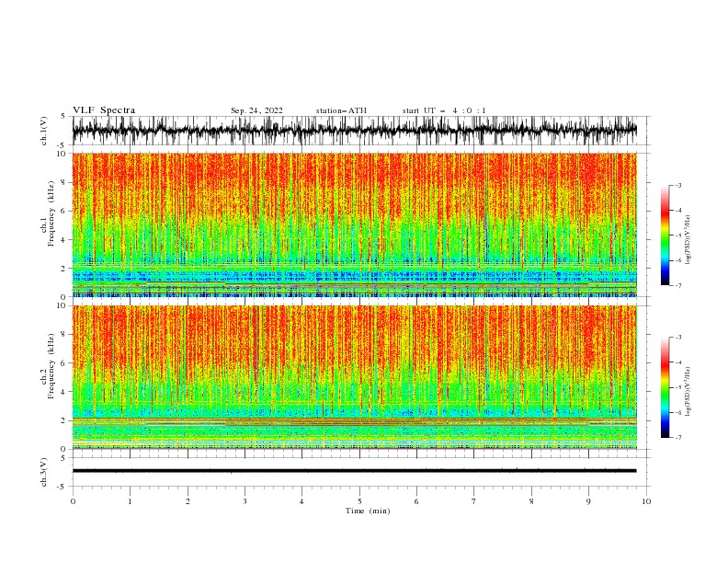Click time axis tick label "0"
728x563 pixels.
73,501
